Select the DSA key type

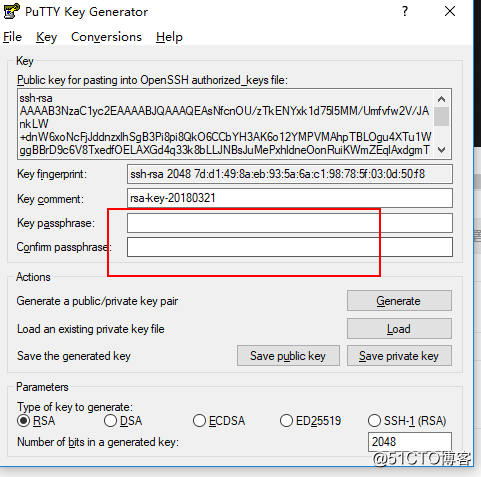tap(123, 421)
